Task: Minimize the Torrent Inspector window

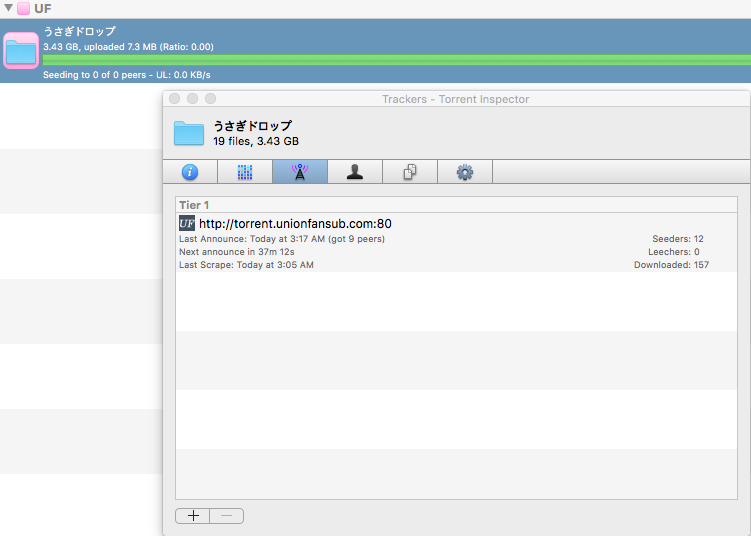Action: (193, 99)
